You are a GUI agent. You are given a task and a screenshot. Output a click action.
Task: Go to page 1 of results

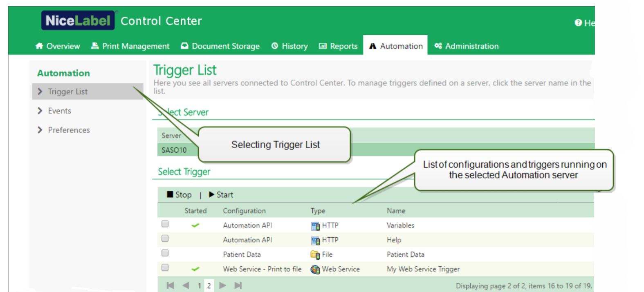coord(199,286)
